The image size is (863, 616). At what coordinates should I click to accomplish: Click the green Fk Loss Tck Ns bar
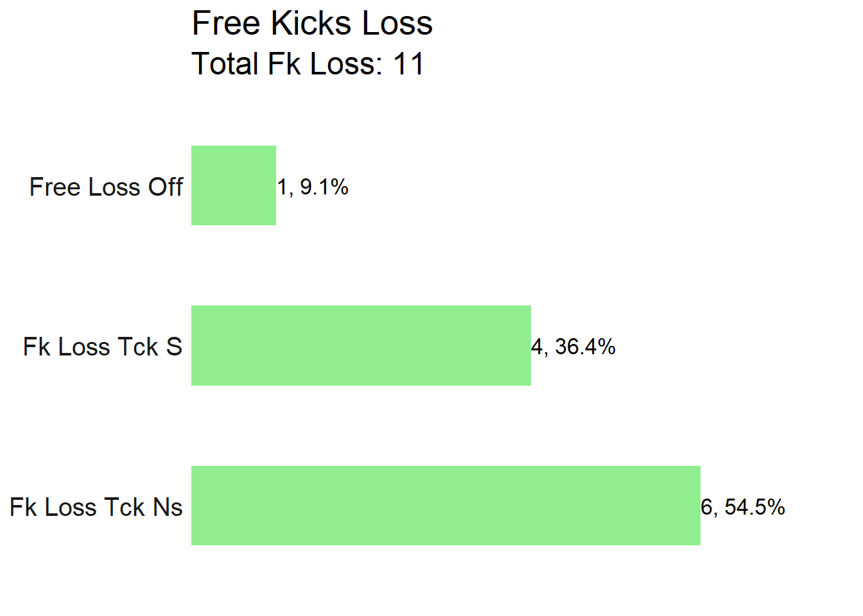pyautogui.click(x=446, y=506)
